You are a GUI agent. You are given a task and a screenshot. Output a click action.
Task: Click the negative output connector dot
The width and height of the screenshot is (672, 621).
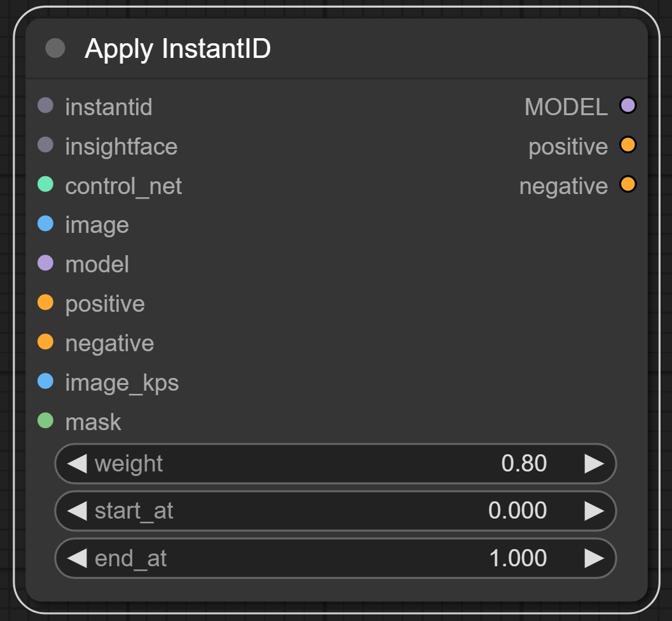627,185
